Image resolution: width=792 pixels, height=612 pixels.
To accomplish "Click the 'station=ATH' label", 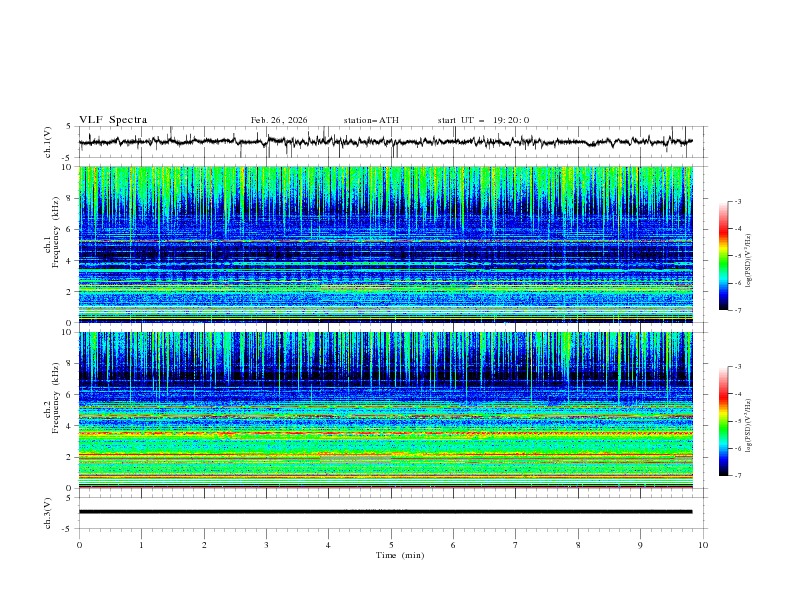I will click(x=371, y=120).
